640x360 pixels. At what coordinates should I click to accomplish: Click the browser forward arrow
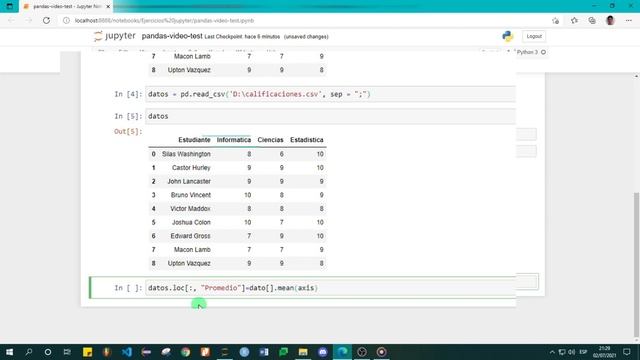coord(29,20)
